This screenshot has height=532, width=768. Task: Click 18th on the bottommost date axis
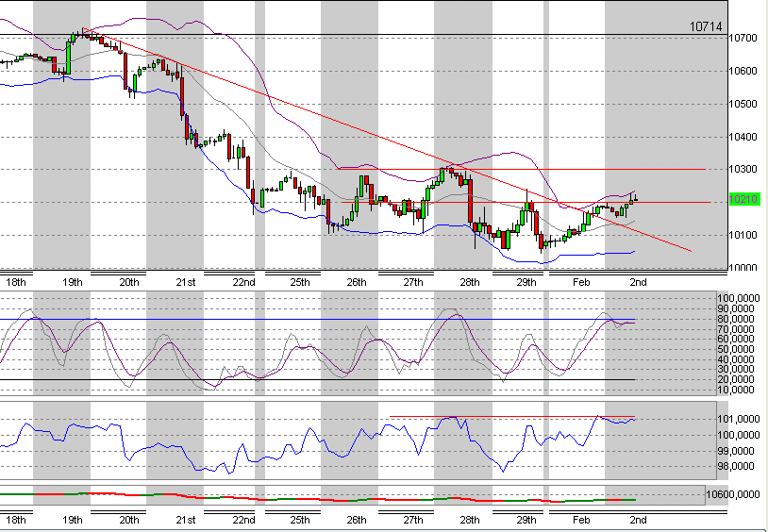16,521
